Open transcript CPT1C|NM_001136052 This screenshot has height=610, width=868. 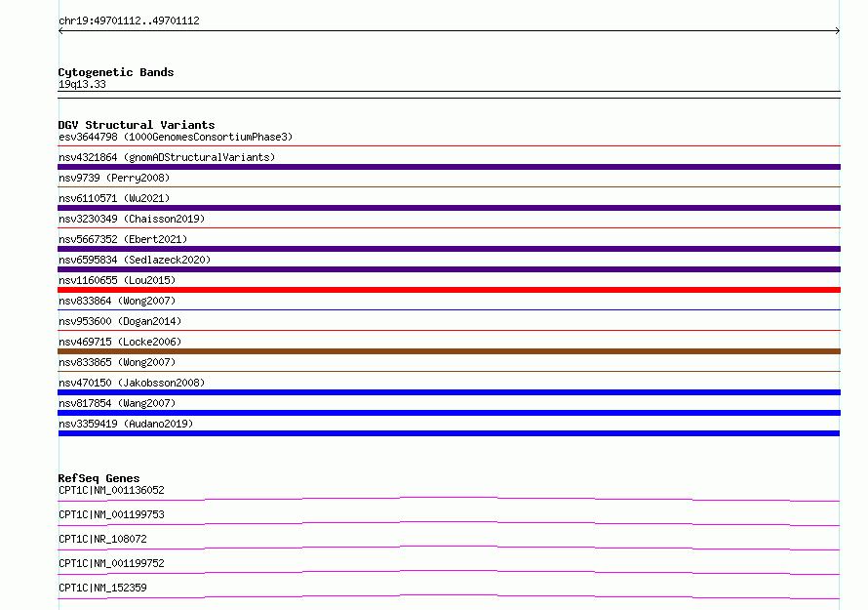111,490
